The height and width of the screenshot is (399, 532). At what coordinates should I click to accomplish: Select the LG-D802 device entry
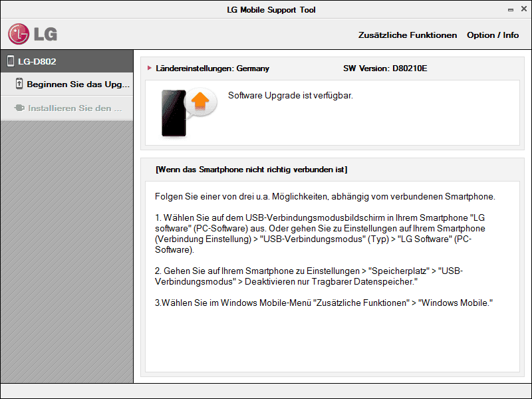67,61
